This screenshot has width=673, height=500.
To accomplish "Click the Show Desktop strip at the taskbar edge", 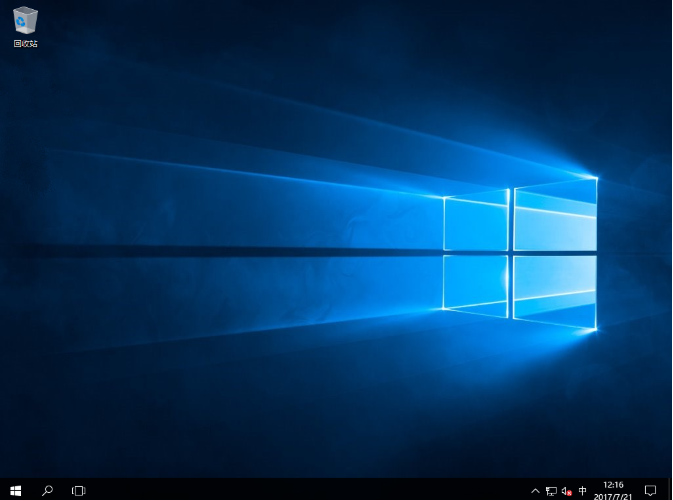I will point(670,490).
